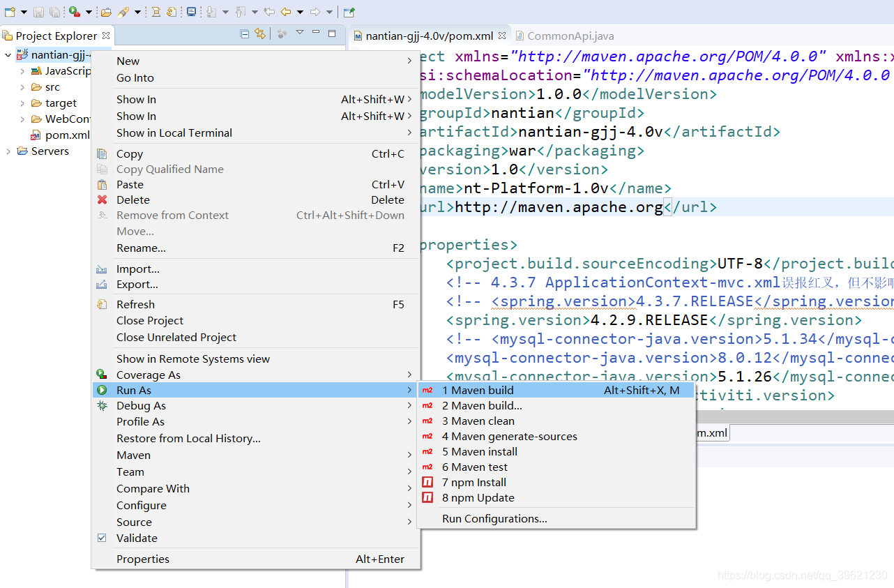Expand the Servers tree node
The image size is (894, 588).
tap(8, 151)
